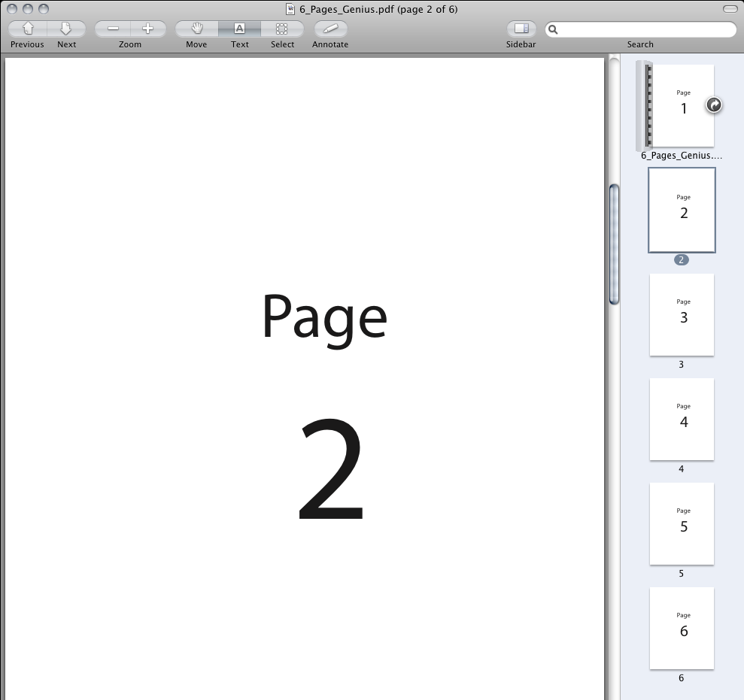Open the Page 1 thumbnail in the sidebar

coord(682,106)
